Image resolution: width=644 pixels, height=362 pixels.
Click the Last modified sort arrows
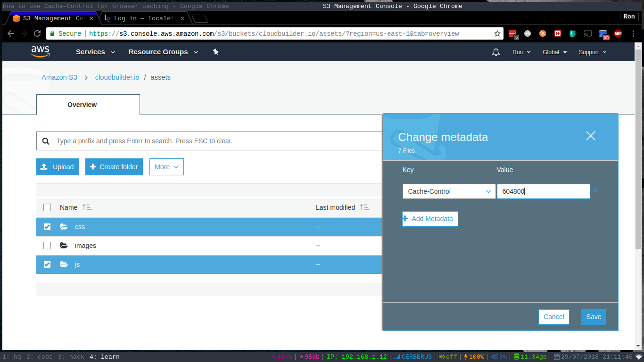pos(364,207)
